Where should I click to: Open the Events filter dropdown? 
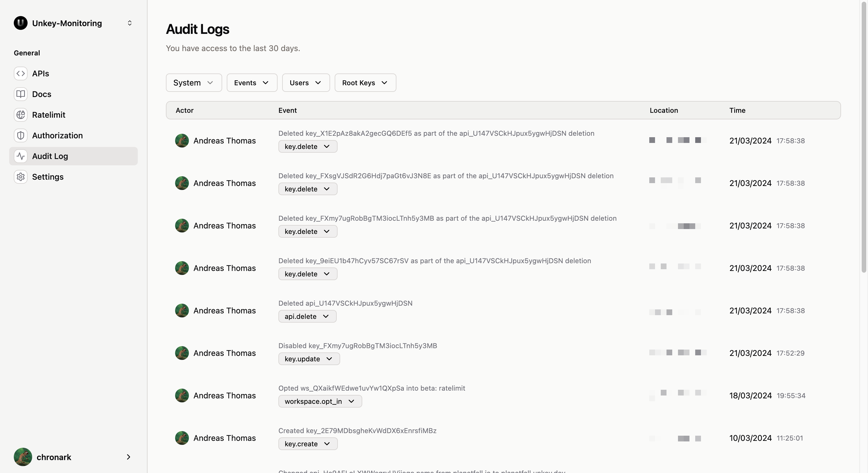(x=252, y=83)
